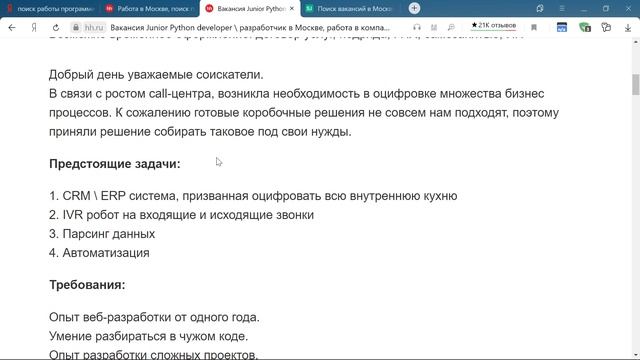Click the 'Требования:' heading
This screenshot has height=360, width=640.
click(x=87, y=284)
